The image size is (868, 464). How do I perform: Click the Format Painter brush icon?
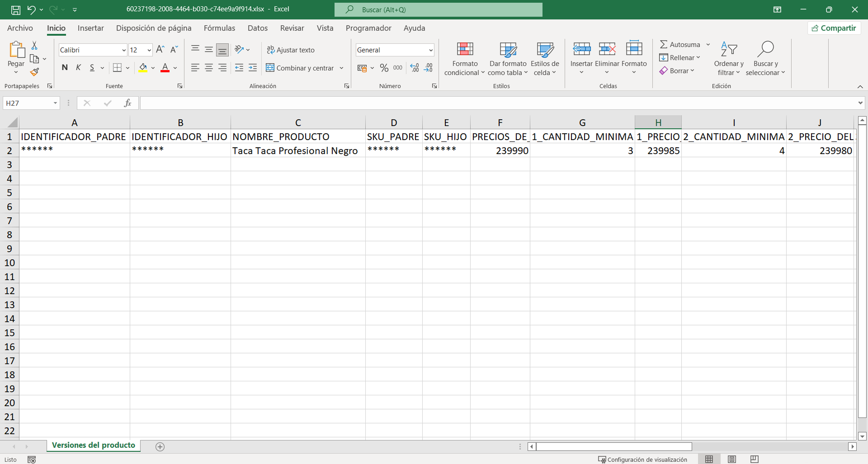coord(34,72)
